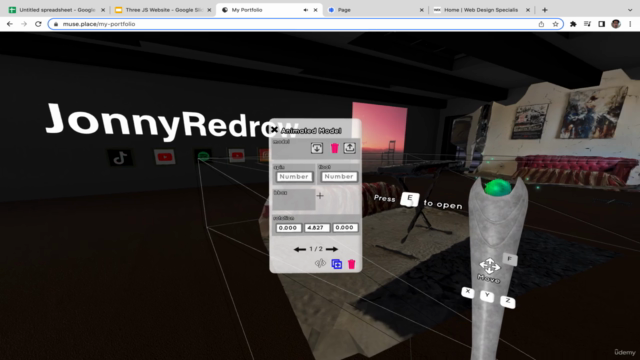The image size is (640, 360).
Task: Edit first rotation value 0.000
Action: coord(288,228)
